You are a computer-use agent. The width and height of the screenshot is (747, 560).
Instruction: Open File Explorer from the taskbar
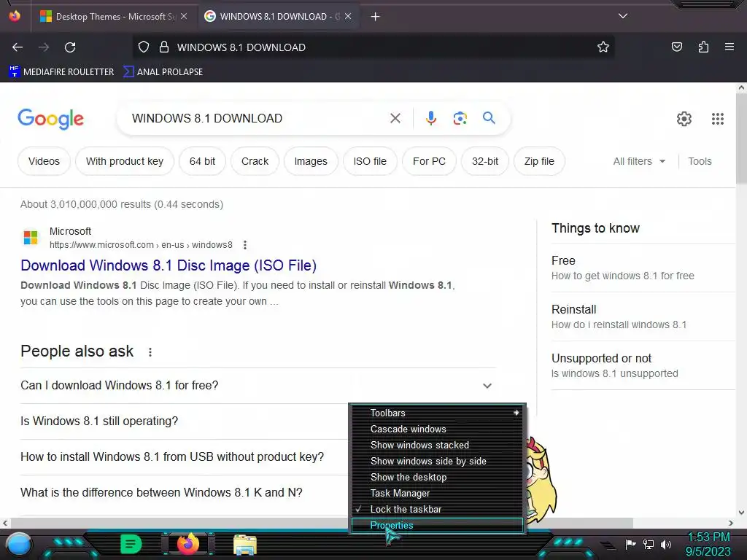(x=245, y=545)
